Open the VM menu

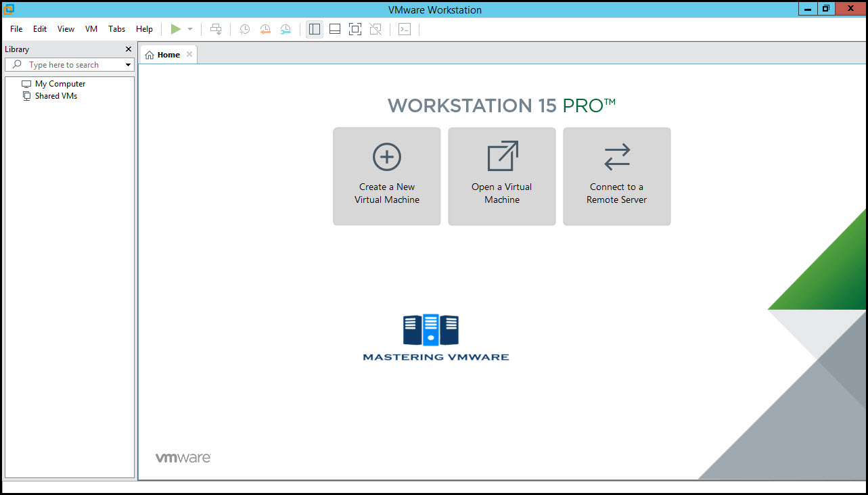tap(91, 29)
